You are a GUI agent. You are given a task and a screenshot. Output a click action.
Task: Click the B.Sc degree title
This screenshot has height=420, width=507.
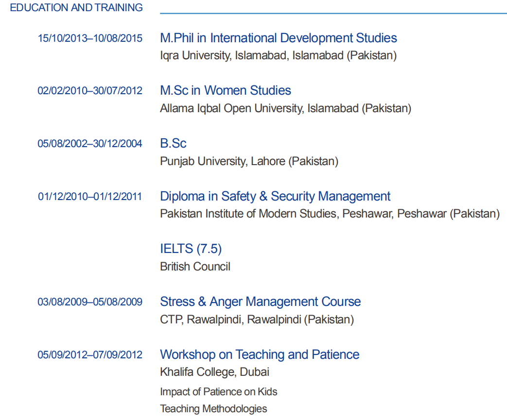click(173, 143)
